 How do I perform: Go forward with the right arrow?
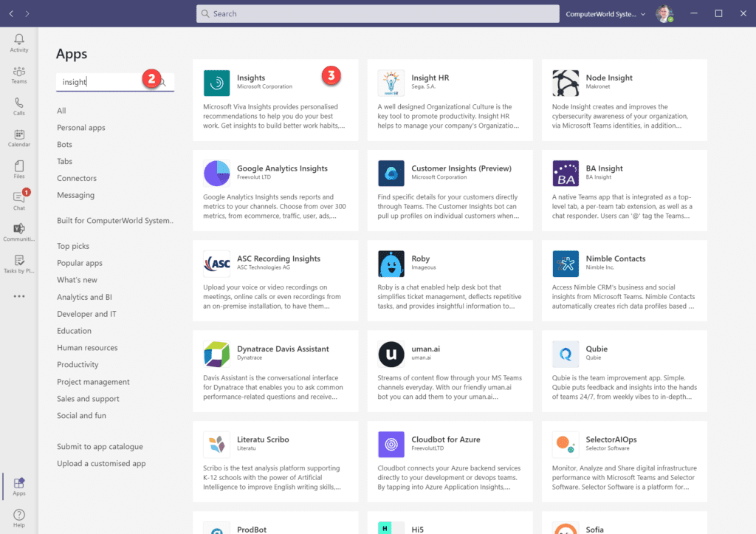click(x=27, y=13)
